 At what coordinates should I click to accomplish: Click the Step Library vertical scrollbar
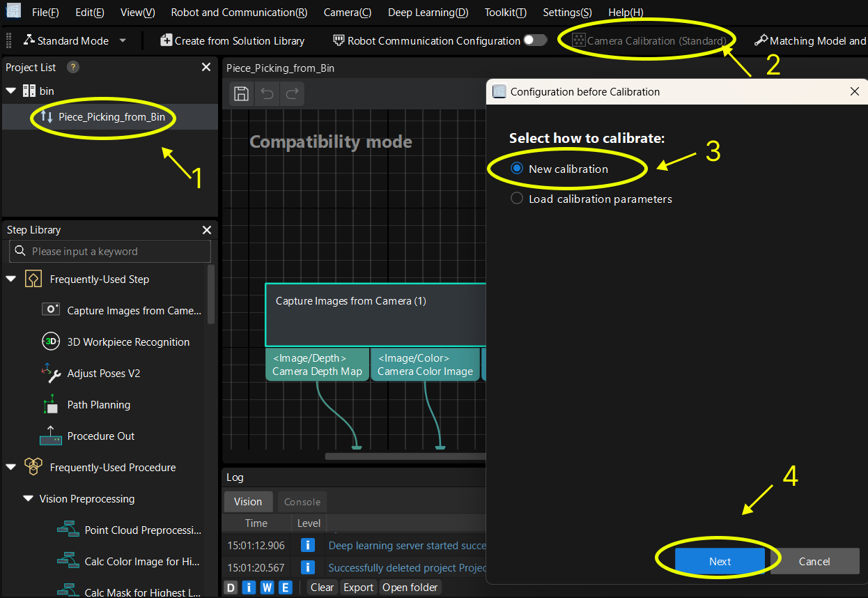tap(211, 294)
